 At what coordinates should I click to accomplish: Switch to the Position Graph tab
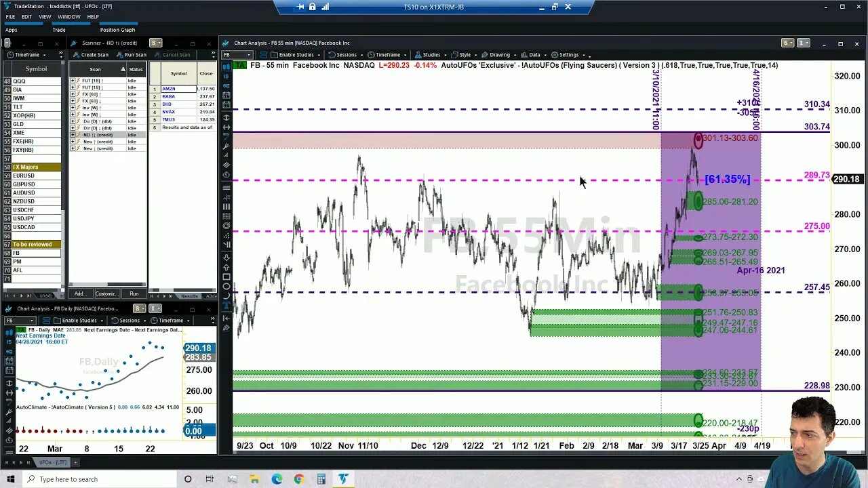(x=118, y=30)
